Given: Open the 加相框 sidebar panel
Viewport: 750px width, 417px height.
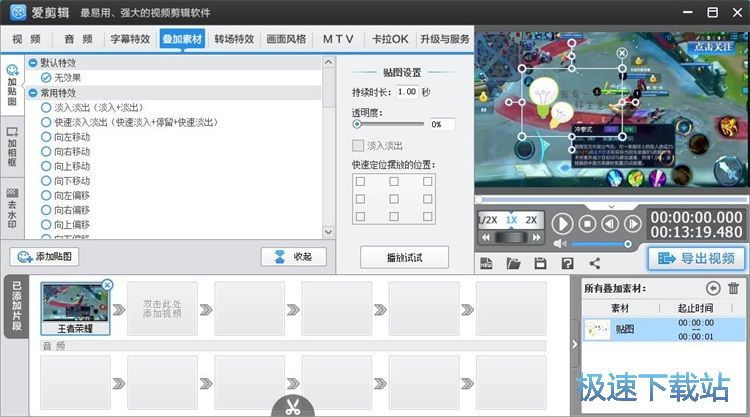Looking at the screenshot, I should point(12,147).
